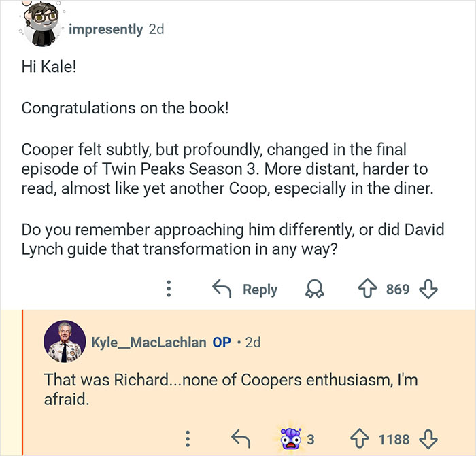Screen dimensions: 476x456
Task: Click the award count 3 on Kyle's reply
Action: (311, 439)
